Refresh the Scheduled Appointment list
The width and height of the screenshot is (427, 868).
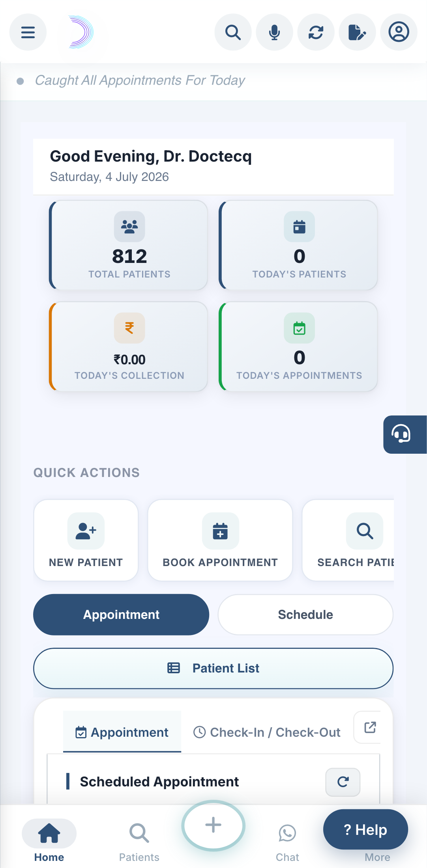tap(343, 782)
